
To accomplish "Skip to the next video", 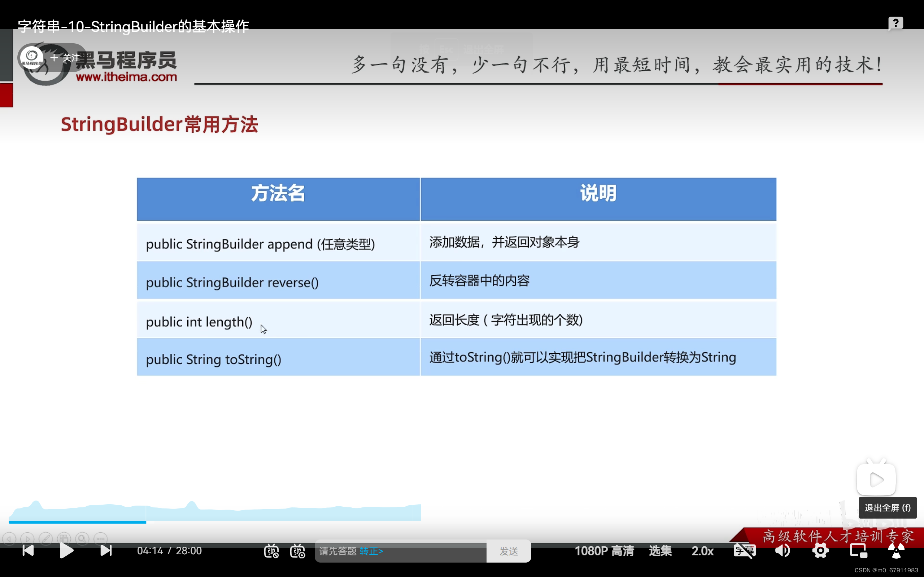I will point(106,551).
